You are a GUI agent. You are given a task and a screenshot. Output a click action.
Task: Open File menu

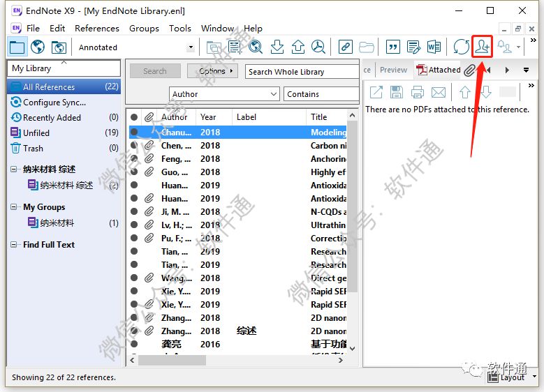click(x=33, y=29)
